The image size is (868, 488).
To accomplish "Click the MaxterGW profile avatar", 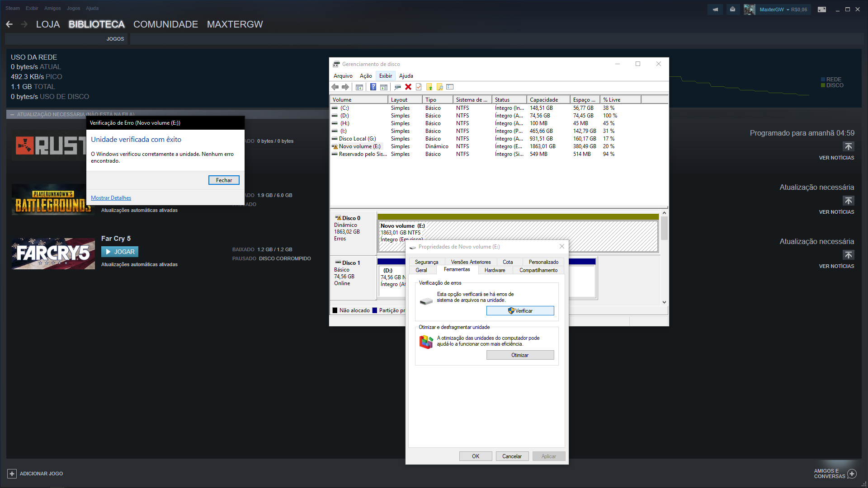I will pos(749,9).
